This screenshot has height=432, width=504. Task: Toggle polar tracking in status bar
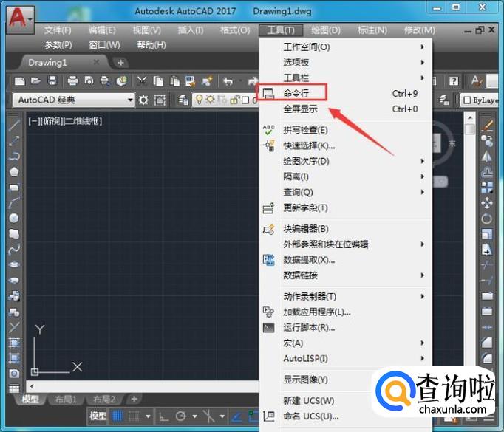point(180,416)
